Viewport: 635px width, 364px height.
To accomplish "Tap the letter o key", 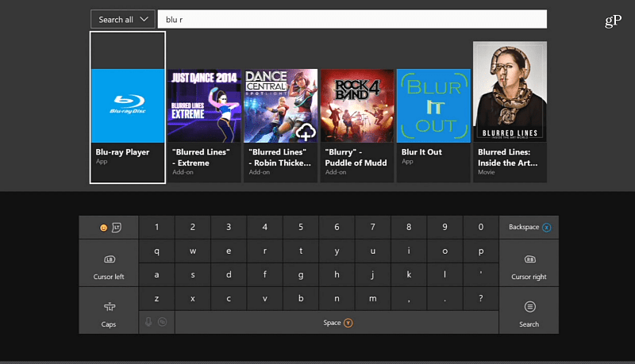I will [445, 251].
